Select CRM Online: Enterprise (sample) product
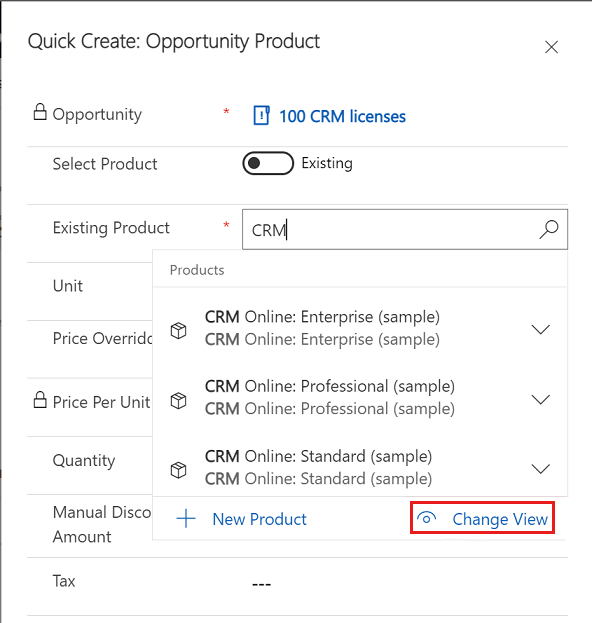 (360, 329)
